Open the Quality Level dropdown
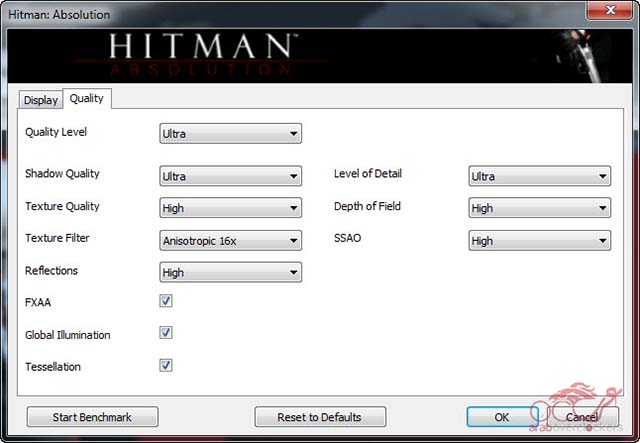This screenshot has width=640, height=443. tap(230, 133)
